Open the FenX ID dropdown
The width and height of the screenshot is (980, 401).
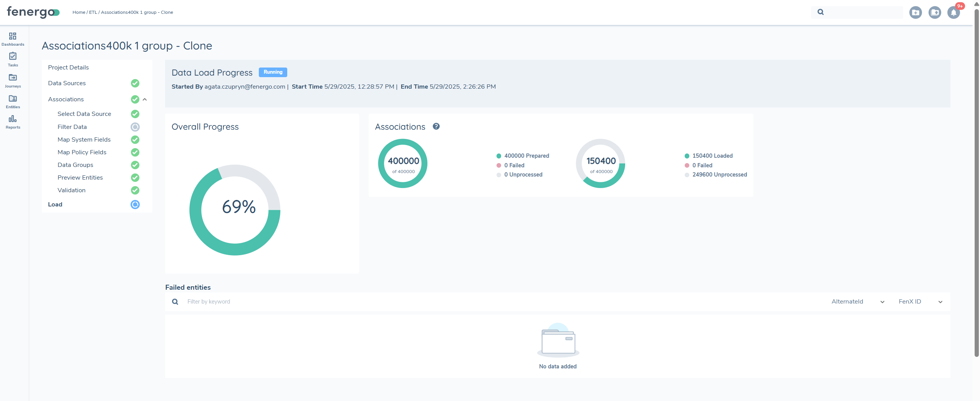coord(920,302)
